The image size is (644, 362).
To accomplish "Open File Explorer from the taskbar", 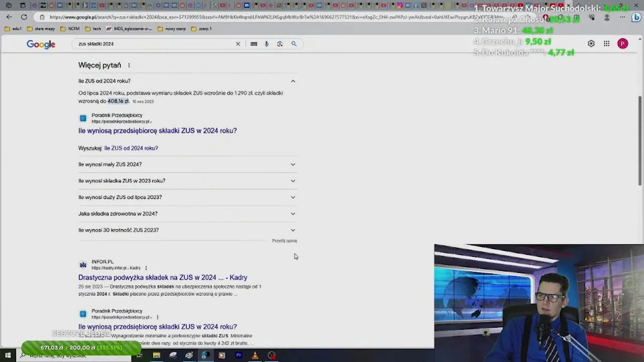I will pyautogui.click(x=156, y=355).
